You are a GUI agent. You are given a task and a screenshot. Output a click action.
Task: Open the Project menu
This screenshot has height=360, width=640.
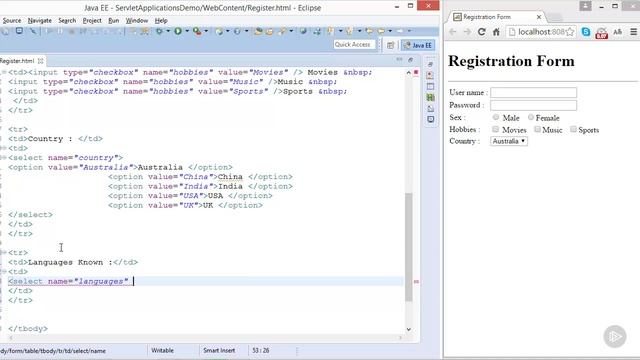pos(92,20)
